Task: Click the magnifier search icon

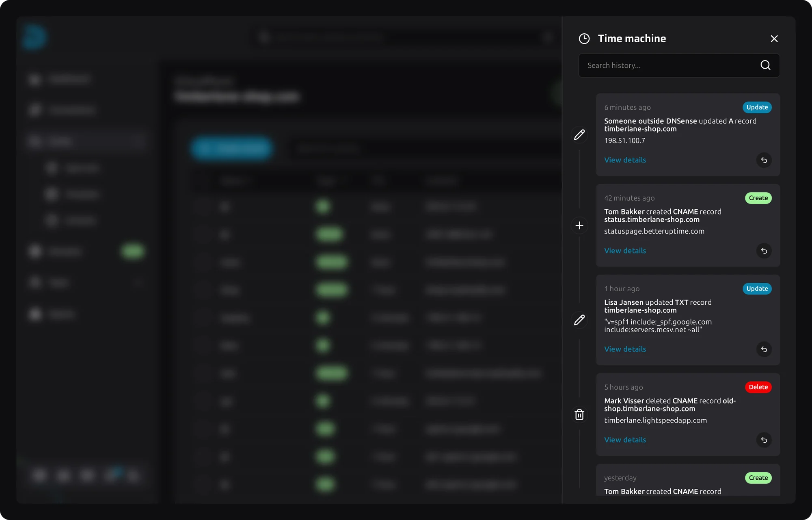Action: point(765,65)
